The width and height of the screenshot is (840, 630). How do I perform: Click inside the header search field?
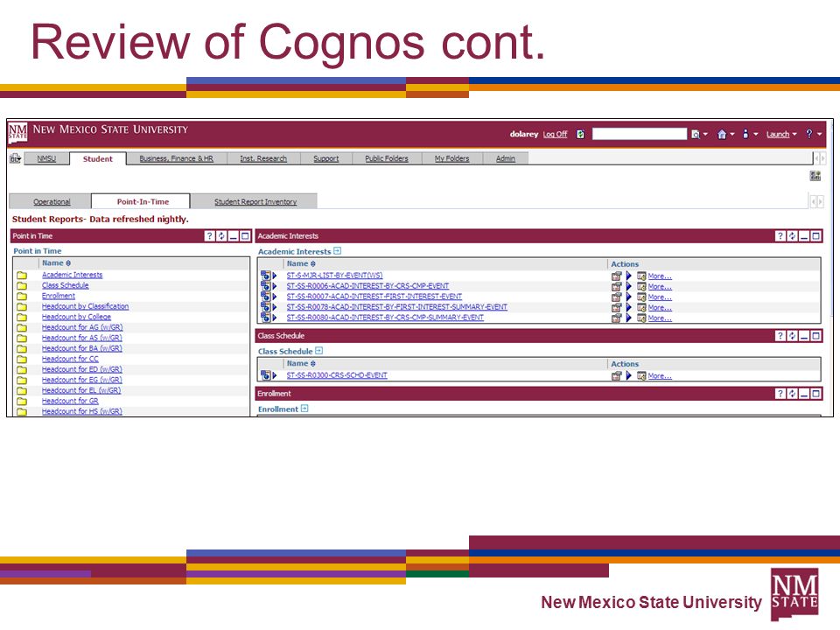[x=639, y=134]
